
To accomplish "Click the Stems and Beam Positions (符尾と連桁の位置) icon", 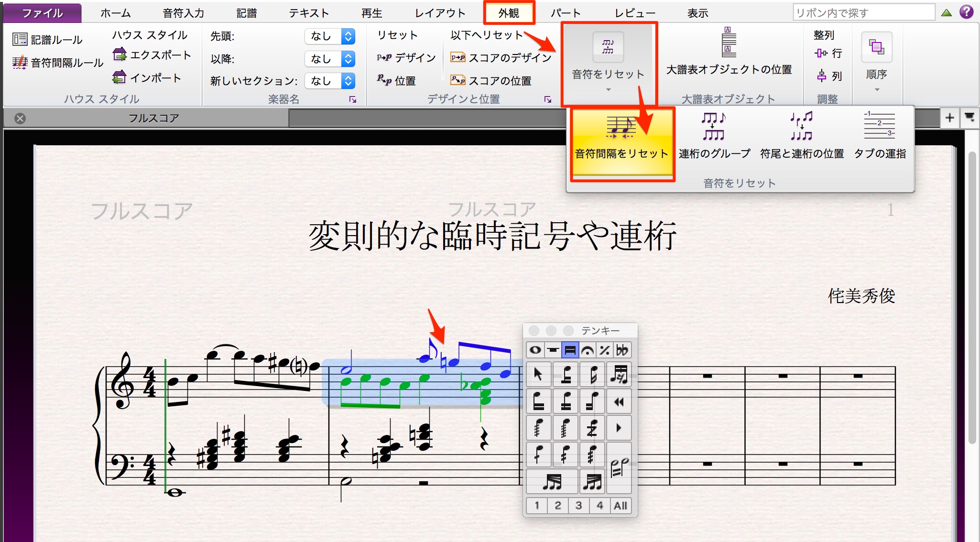I will point(802,136).
